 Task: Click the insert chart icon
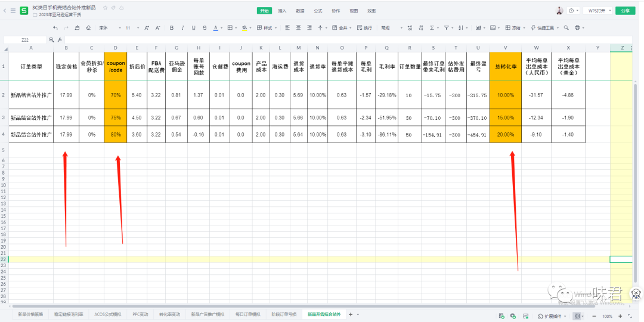point(479,28)
